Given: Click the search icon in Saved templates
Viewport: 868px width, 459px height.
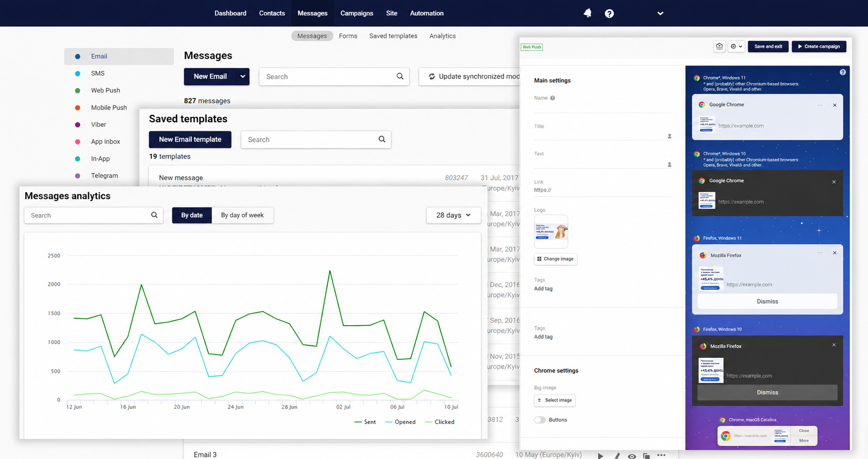Looking at the screenshot, I should pos(382,139).
